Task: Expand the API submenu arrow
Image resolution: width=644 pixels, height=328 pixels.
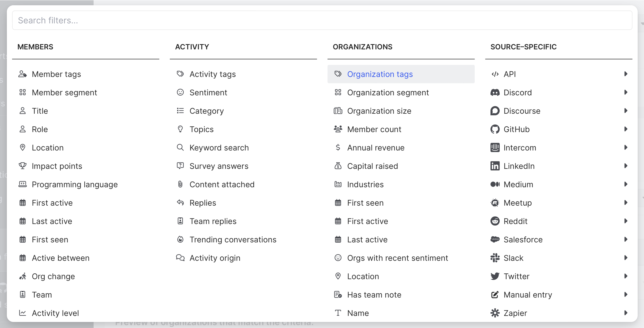Action: (626, 74)
